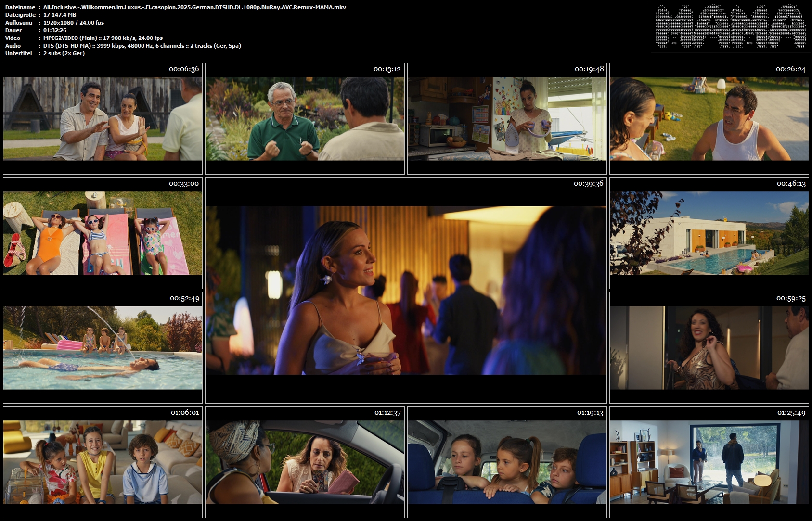This screenshot has height=521, width=812.
Task: Click the duration value 01:32:26
Action: tap(55, 30)
